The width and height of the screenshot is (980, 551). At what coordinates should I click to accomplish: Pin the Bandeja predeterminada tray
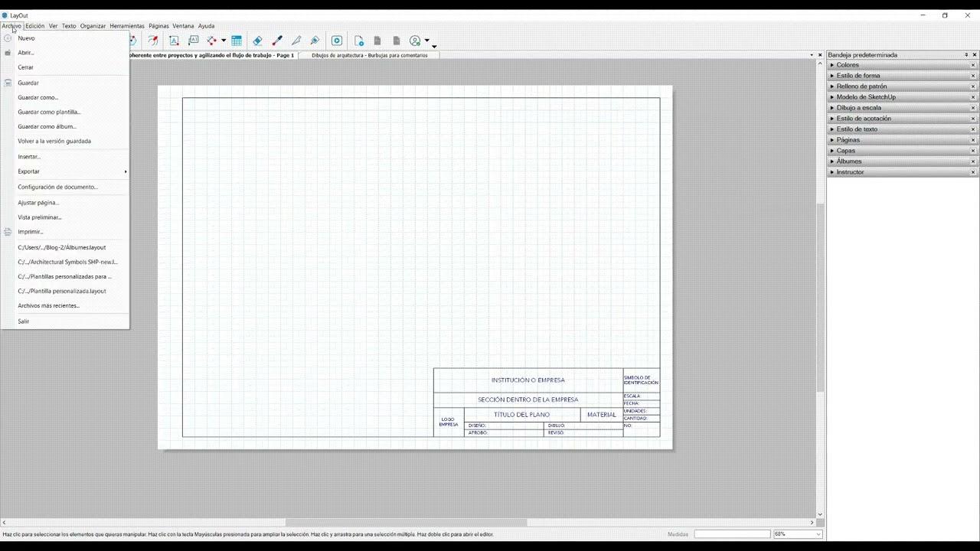click(x=966, y=54)
